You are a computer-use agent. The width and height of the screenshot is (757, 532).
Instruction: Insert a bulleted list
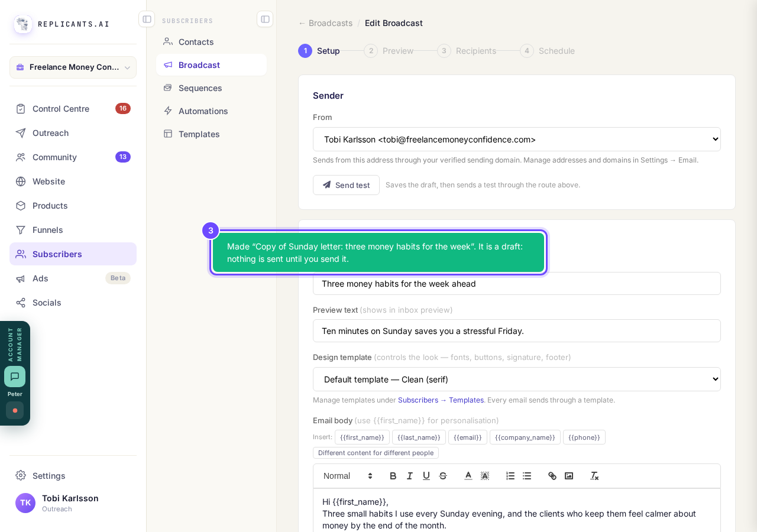click(x=527, y=476)
